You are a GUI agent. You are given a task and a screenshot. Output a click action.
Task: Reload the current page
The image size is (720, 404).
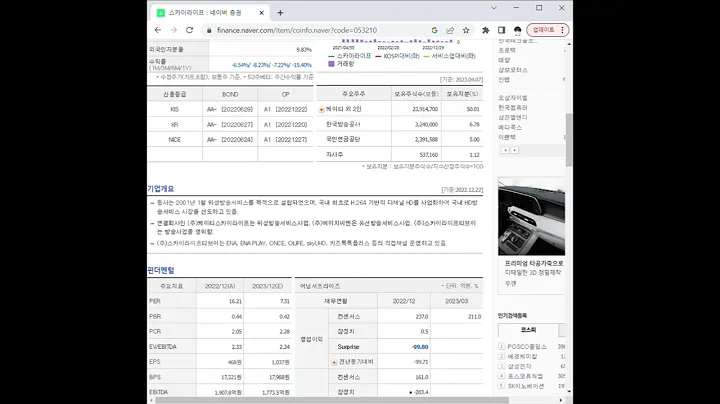point(189,30)
